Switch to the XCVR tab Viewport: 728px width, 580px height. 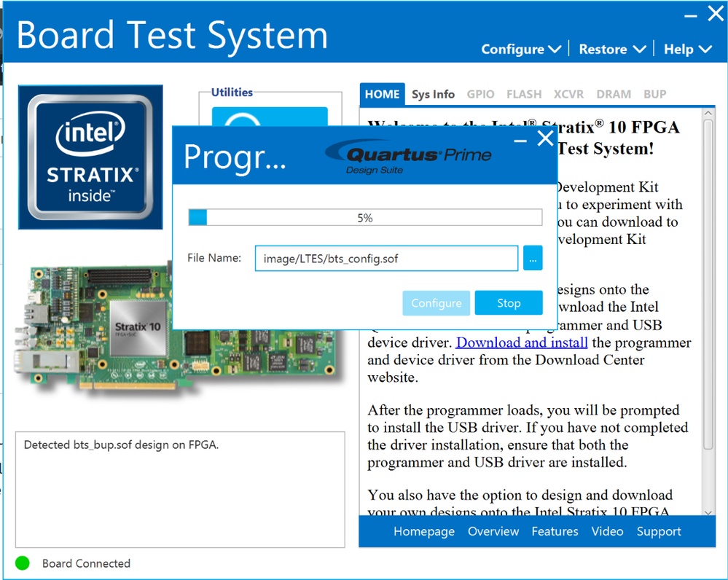pyautogui.click(x=568, y=94)
